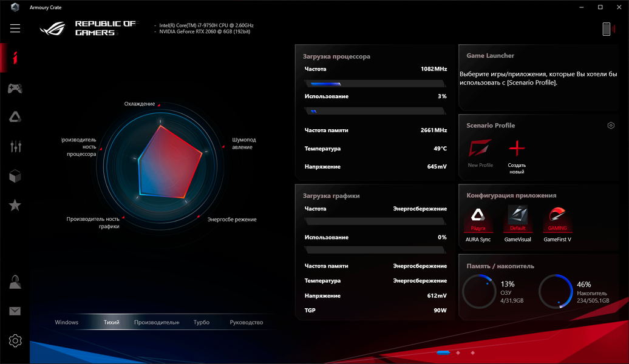Open the settings gear in sidebar
Image resolution: width=629 pixels, height=364 pixels.
coord(15,341)
